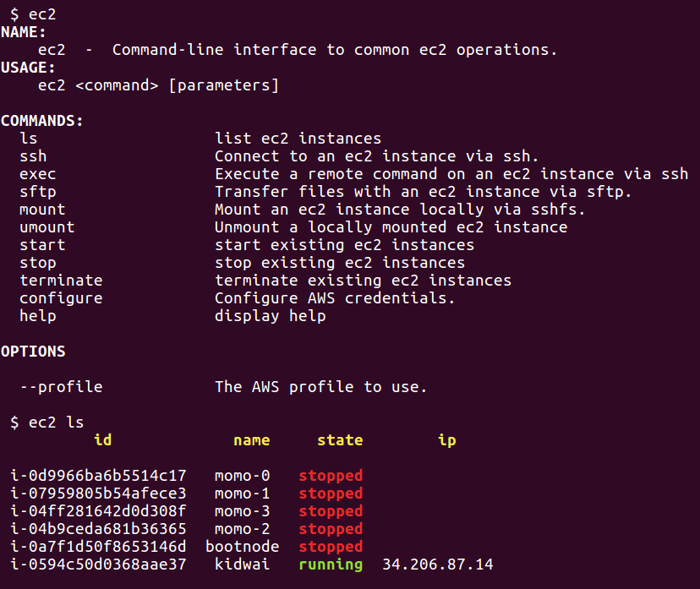Click 'ec2 <command> [parameters]' usage line
The image size is (700, 589).
(158, 85)
